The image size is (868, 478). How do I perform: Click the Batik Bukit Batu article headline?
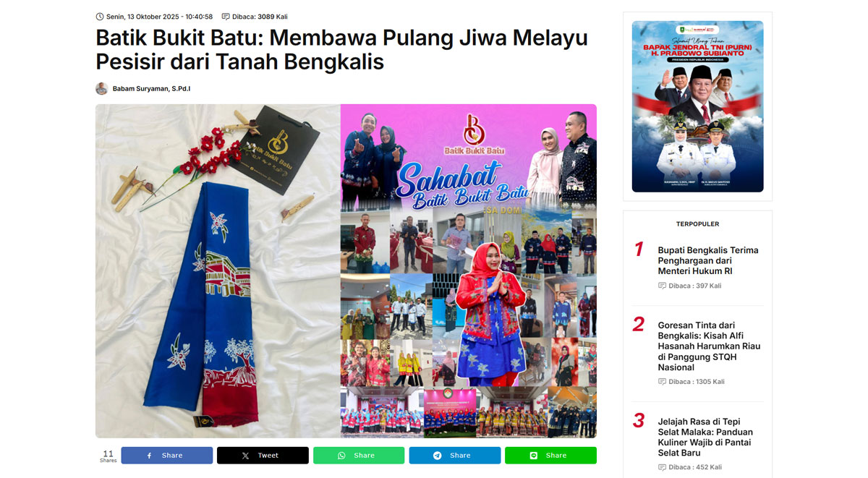tap(341, 50)
